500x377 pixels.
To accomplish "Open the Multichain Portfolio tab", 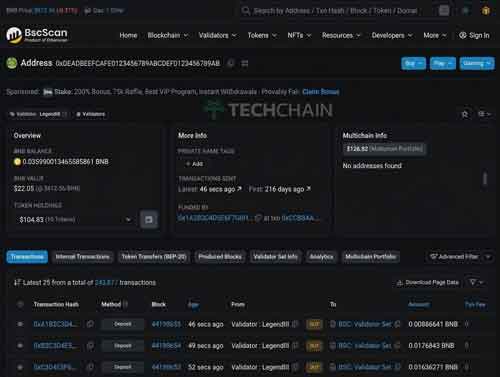I will pyautogui.click(x=370, y=257).
